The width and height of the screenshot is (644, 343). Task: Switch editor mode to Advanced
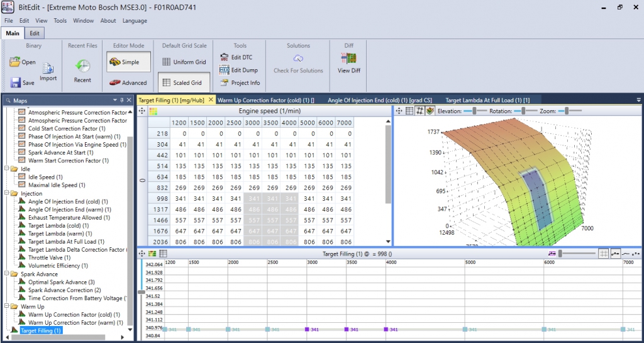[x=128, y=82]
